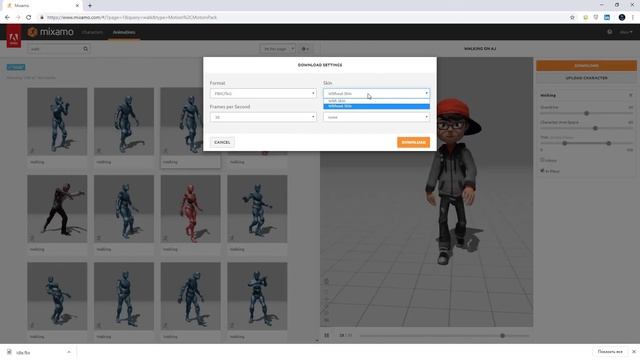Select highlighted 'Without Skin' option

(376, 106)
